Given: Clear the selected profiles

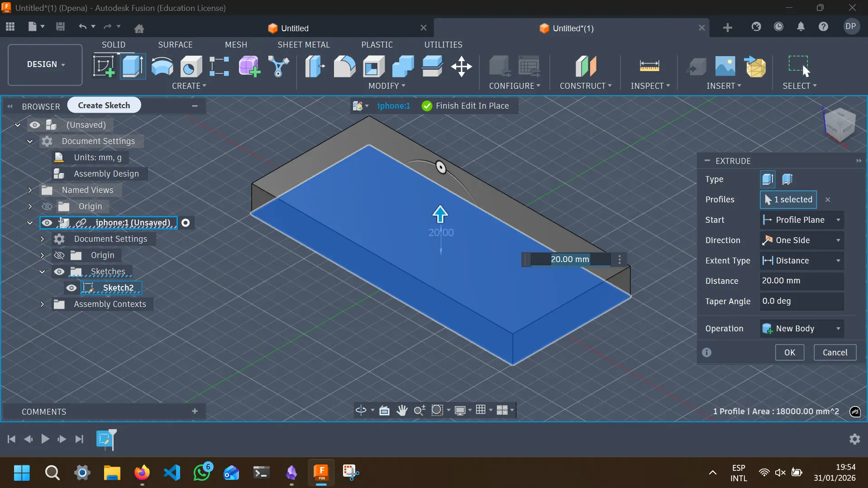Looking at the screenshot, I should click(827, 200).
